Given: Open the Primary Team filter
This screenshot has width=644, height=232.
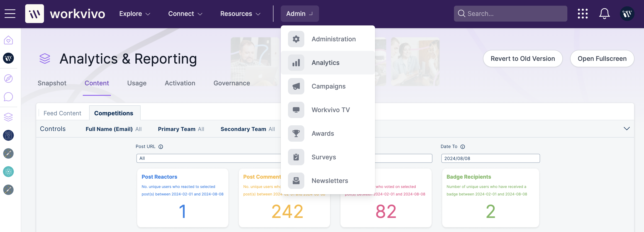Looking at the screenshot, I should [x=181, y=129].
